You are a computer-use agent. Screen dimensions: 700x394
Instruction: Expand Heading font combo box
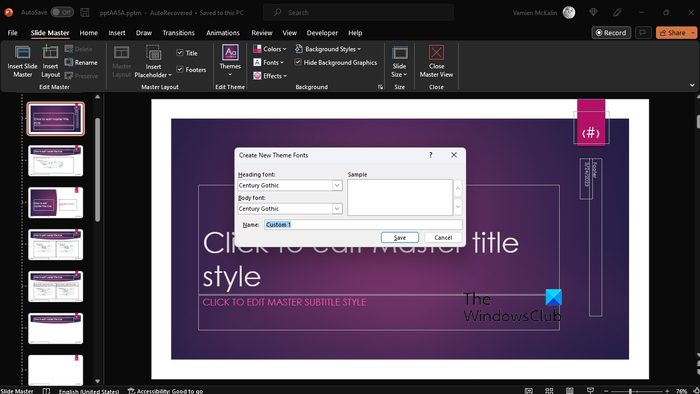(x=337, y=185)
